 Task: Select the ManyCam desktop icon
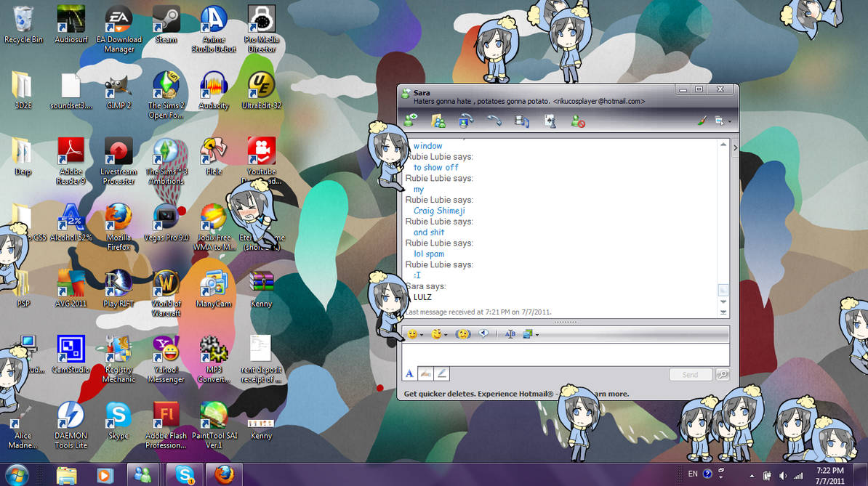pyautogui.click(x=214, y=288)
